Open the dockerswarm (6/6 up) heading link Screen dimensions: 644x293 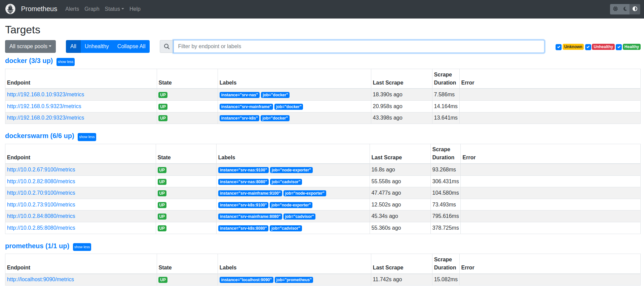pos(40,136)
